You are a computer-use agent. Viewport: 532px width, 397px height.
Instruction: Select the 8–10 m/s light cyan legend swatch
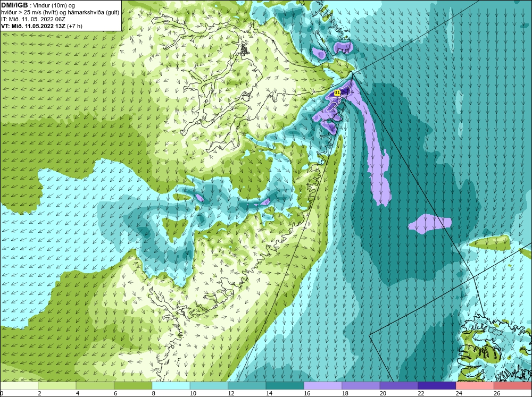(x=171, y=385)
